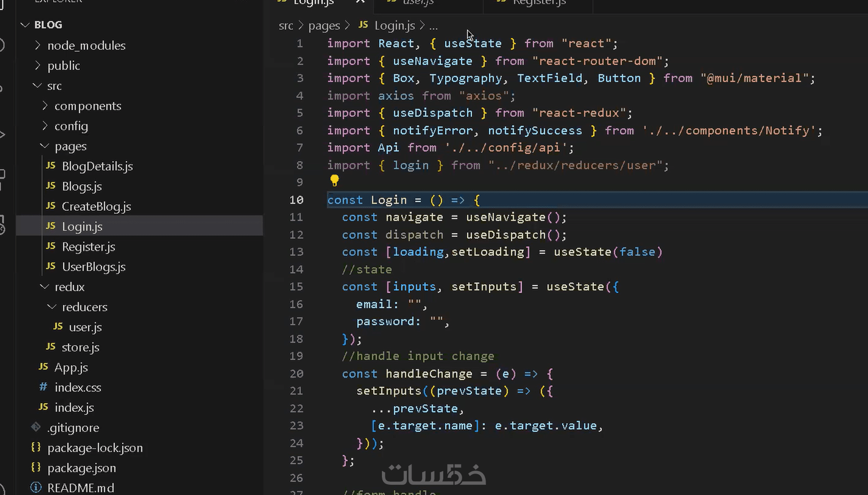This screenshot has height=495, width=868.
Task: Click the braces icon beside package.json
Action: [36, 467]
